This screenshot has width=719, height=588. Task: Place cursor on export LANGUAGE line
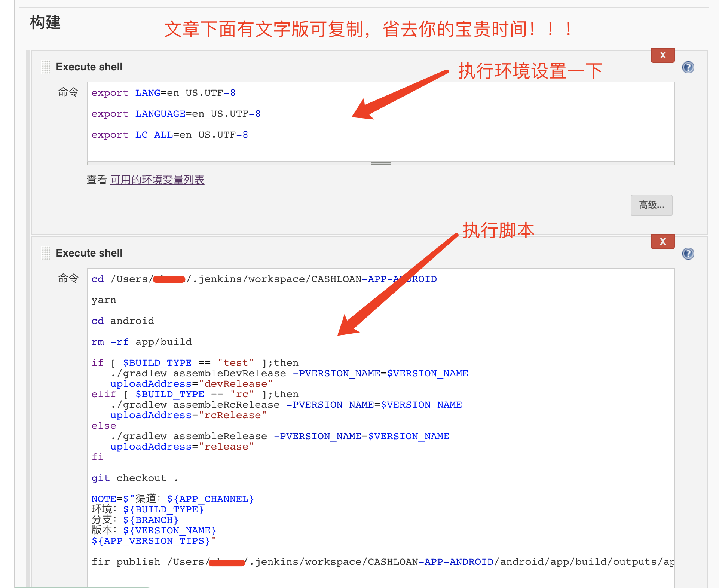[x=176, y=114]
